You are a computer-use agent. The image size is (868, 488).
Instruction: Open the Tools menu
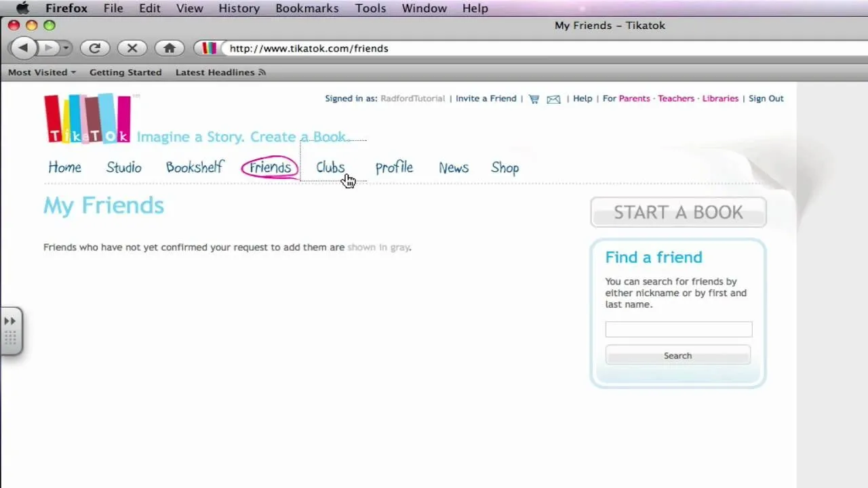[x=370, y=8]
